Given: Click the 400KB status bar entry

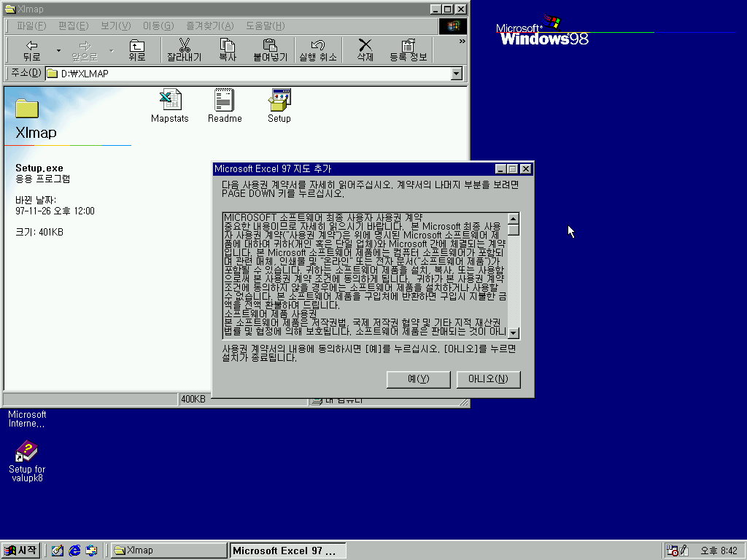Looking at the screenshot, I should [x=193, y=399].
